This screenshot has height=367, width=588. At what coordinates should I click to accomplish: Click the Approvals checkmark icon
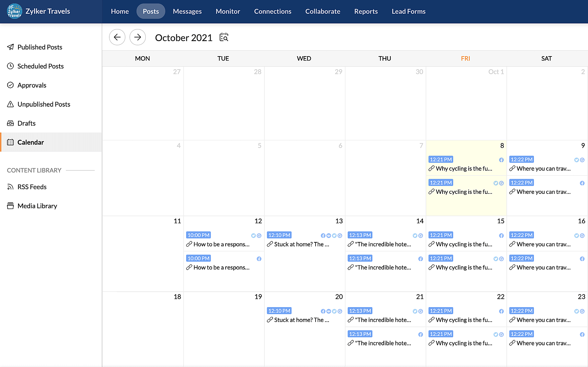[x=10, y=85]
